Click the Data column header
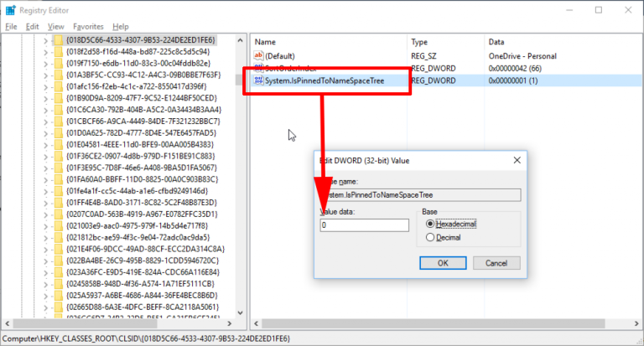The width and height of the screenshot is (644, 346). pos(496,41)
